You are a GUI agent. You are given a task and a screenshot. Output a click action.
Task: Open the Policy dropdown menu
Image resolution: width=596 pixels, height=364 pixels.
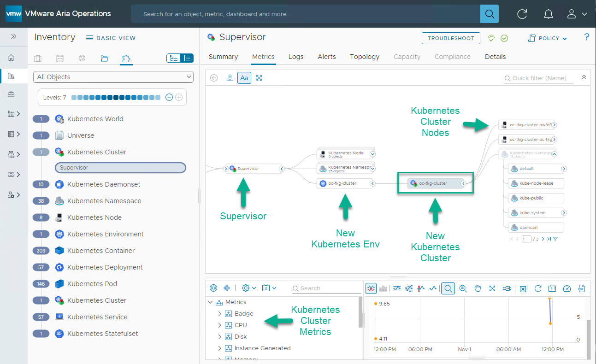pos(548,38)
